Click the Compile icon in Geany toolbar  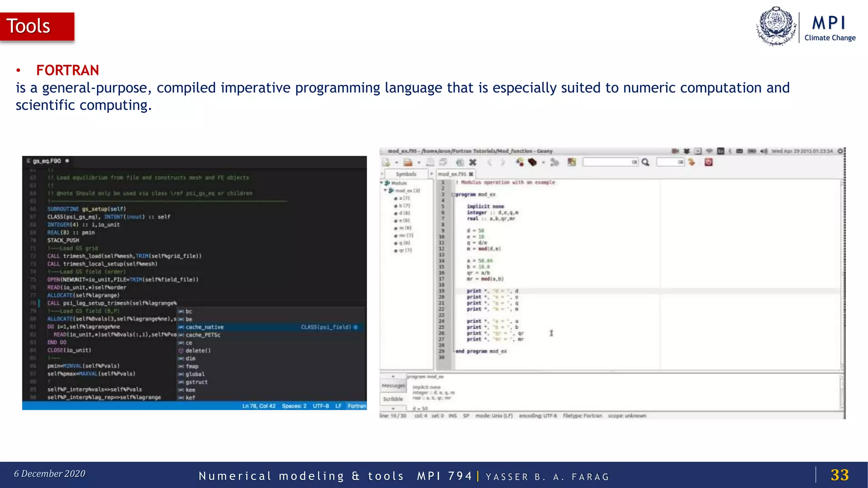520,162
